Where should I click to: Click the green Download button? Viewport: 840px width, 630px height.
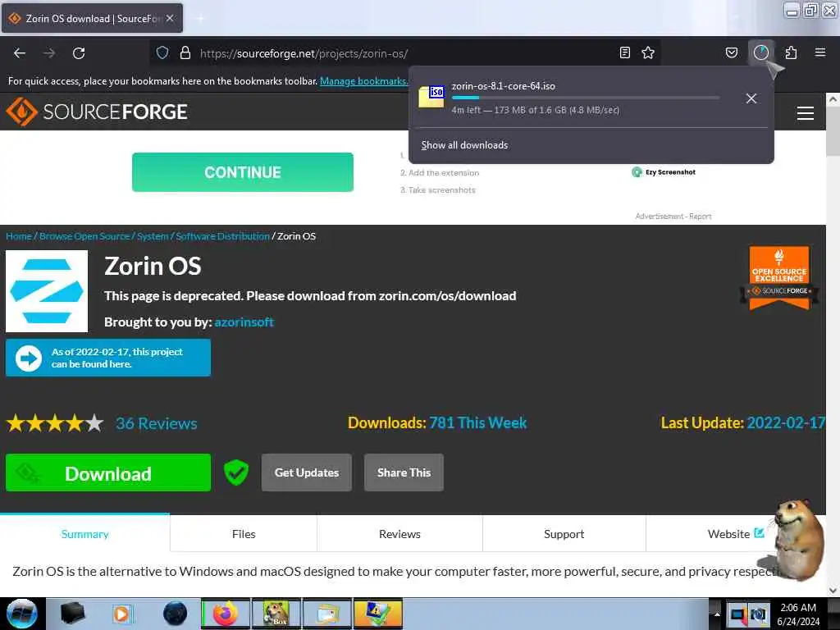tap(108, 472)
